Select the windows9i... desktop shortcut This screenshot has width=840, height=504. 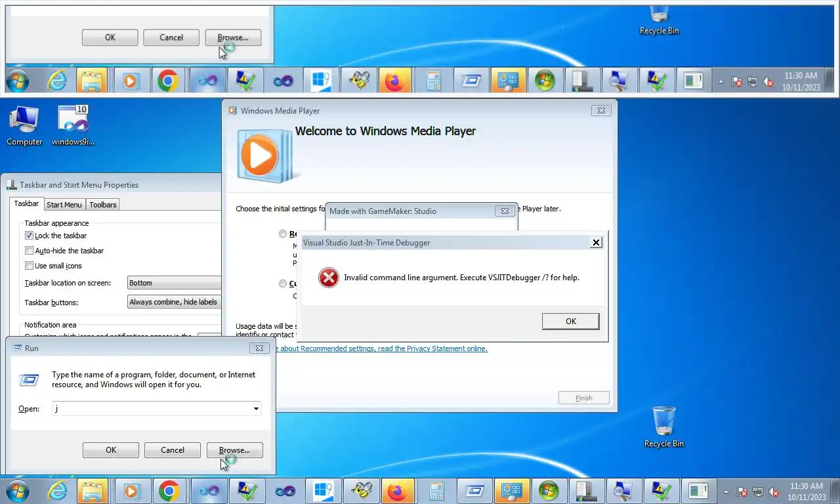pos(73,126)
